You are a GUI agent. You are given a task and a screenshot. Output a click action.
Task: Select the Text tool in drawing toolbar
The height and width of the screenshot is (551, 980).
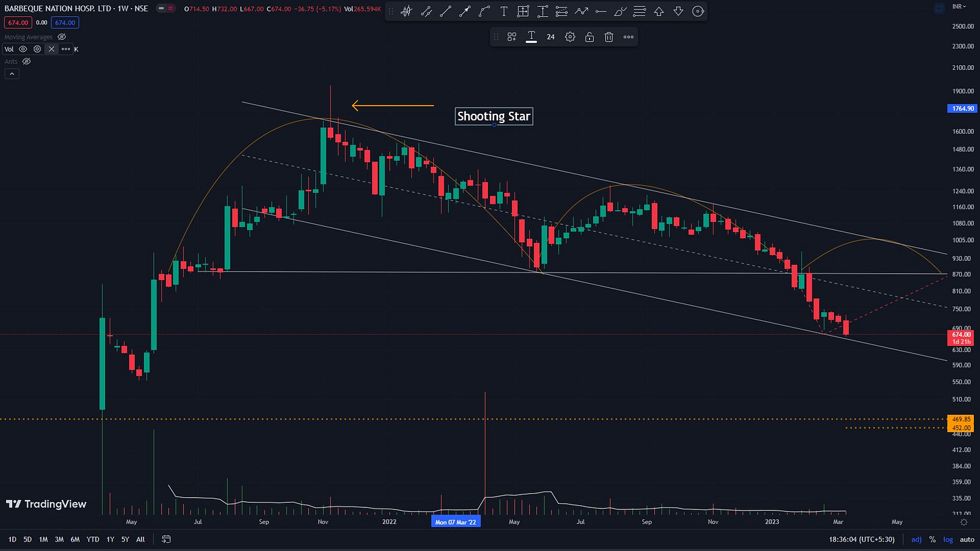503,11
